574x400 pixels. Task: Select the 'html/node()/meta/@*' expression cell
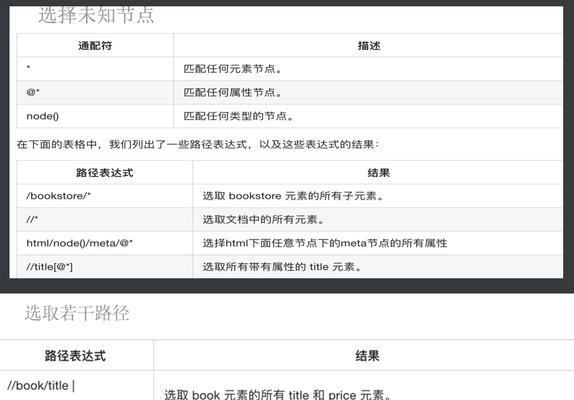(105, 243)
